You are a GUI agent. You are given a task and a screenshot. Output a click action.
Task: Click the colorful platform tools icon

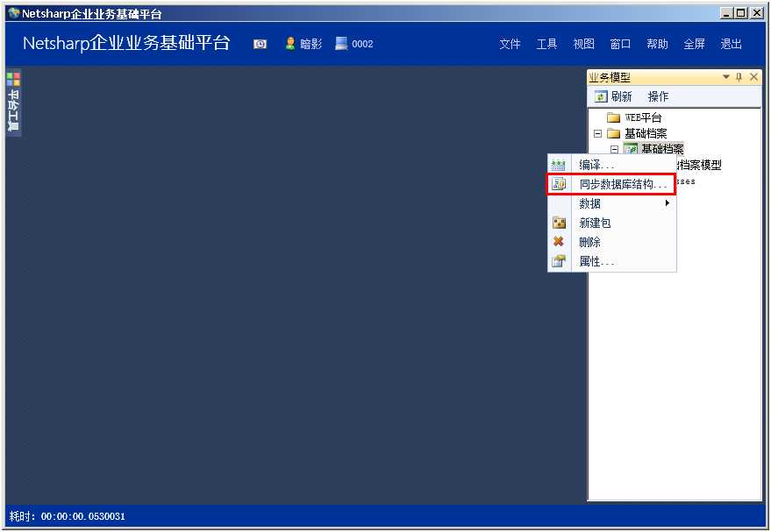pyautogui.click(x=13, y=79)
